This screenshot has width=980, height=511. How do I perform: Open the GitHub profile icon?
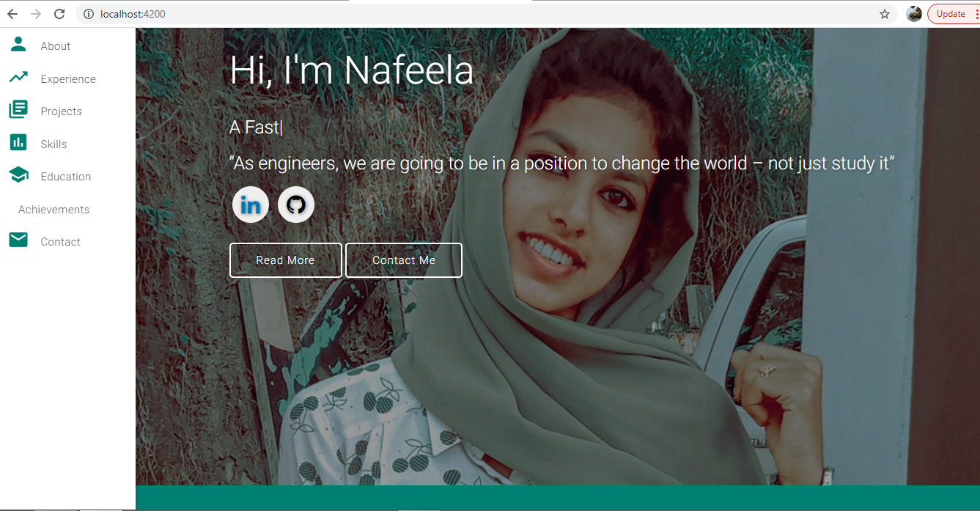[296, 205]
